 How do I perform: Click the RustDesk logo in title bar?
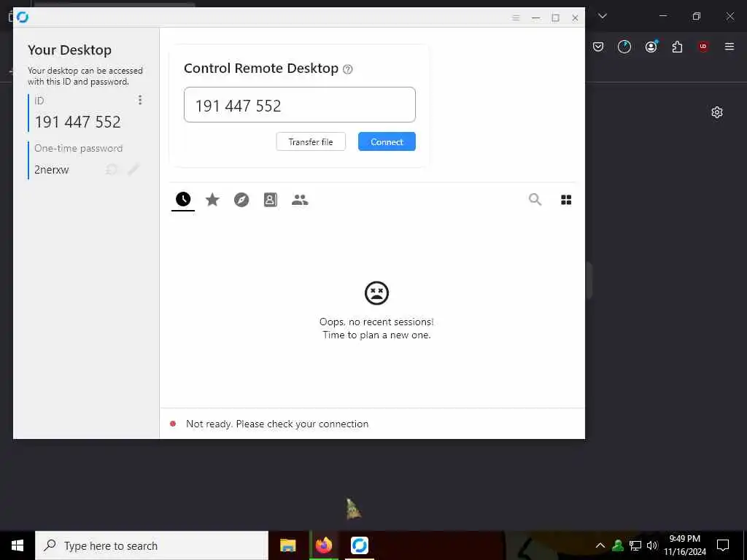[23, 17]
